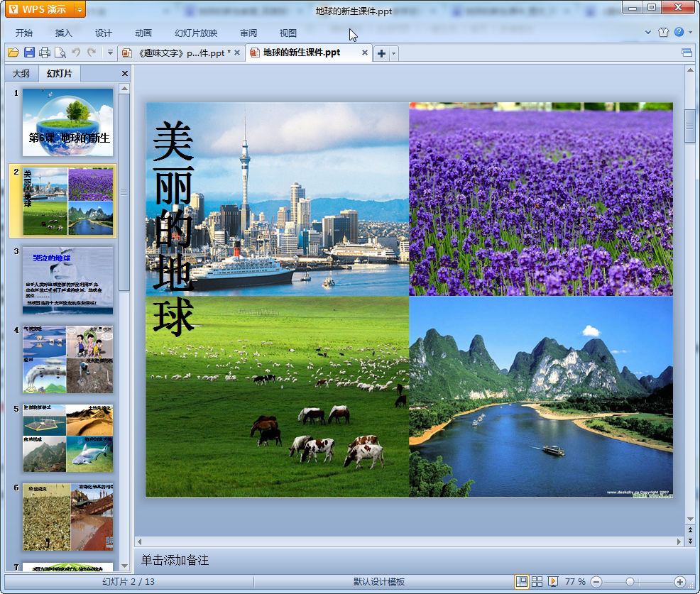The width and height of the screenshot is (700, 594).
Task: Click the Print icon in the quick toolbar
Action: (45, 53)
